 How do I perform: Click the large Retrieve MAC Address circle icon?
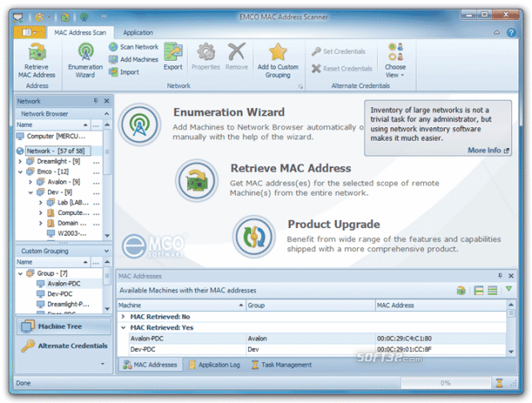coord(197,181)
